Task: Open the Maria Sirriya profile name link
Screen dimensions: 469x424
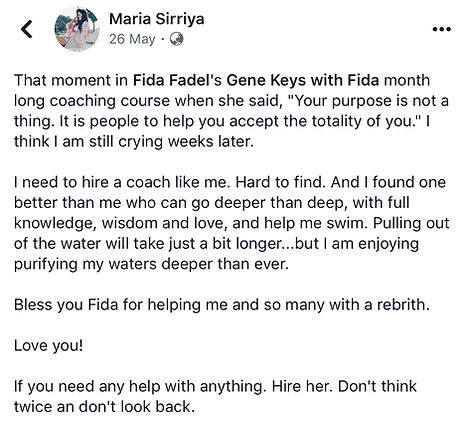Action: pos(157,19)
